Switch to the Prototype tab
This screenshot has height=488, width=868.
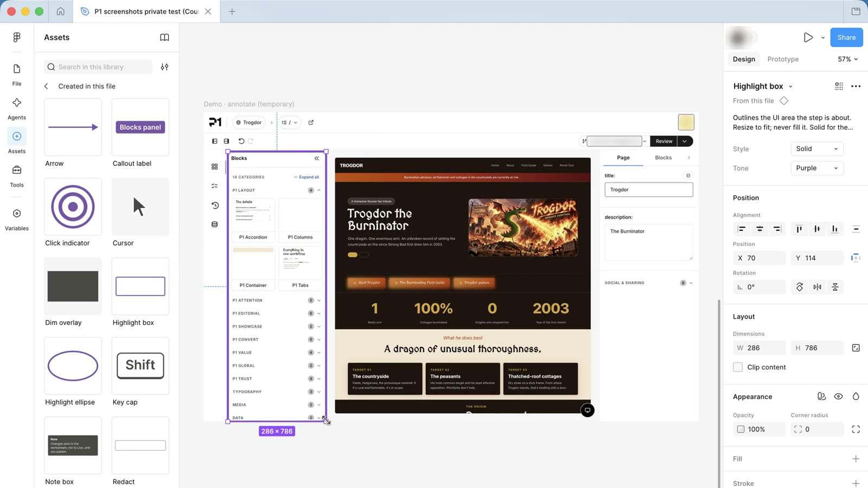tap(783, 59)
